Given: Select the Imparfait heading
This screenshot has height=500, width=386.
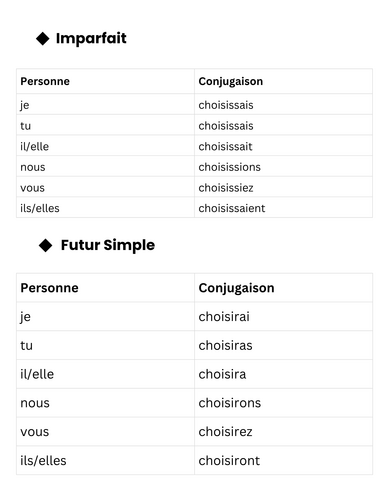Looking at the screenshot, I should [91, 39].
